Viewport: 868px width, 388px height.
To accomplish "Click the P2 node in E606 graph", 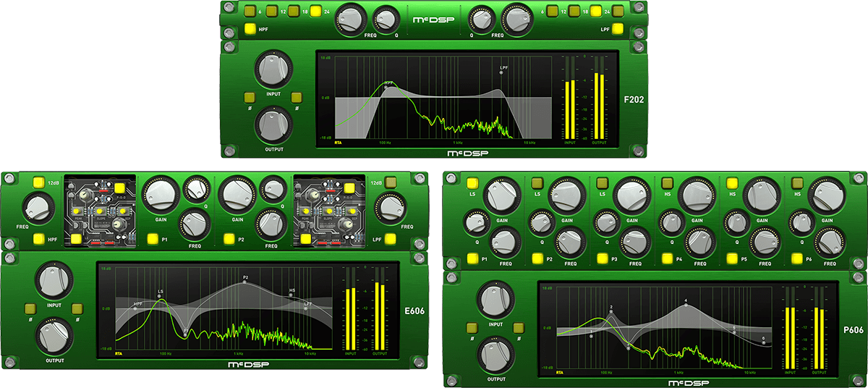I will 244,282.
